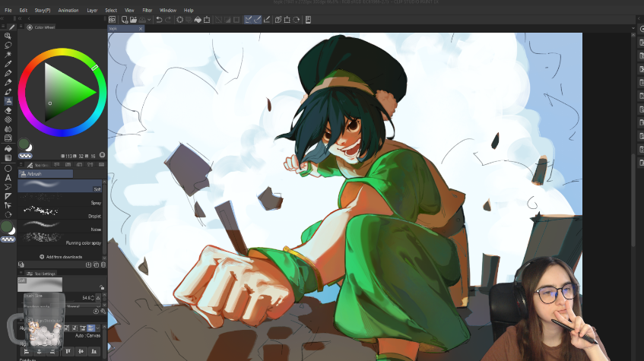Select the Brush tool
Image resolution: width=644 pixels, height=361 pixels.
click(8, 92)
